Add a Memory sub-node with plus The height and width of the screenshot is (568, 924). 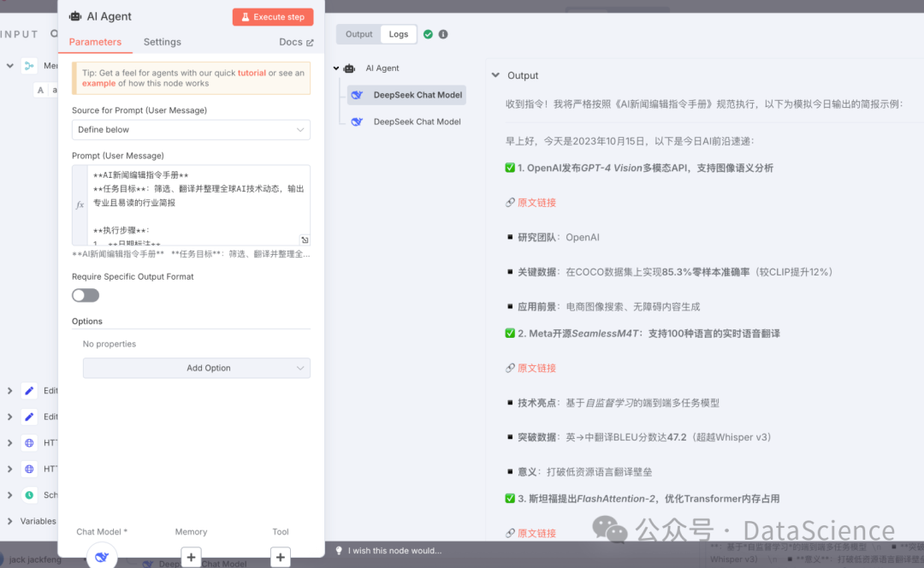191,557
